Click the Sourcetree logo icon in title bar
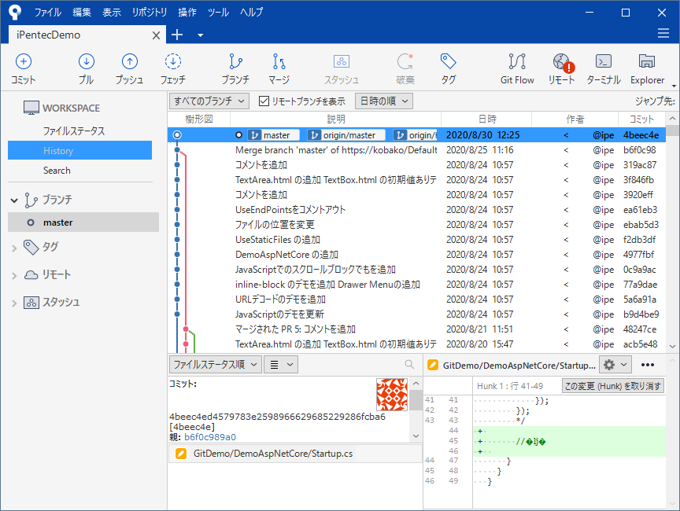 14,12
